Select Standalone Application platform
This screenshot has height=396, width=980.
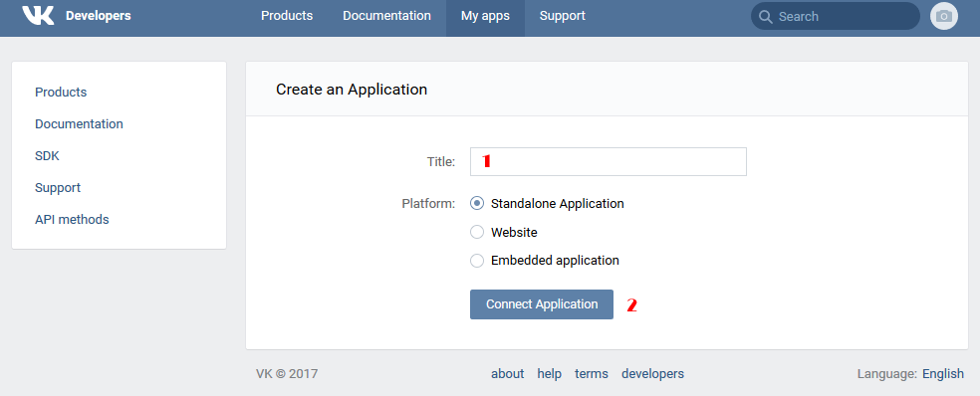pos(477,204)
